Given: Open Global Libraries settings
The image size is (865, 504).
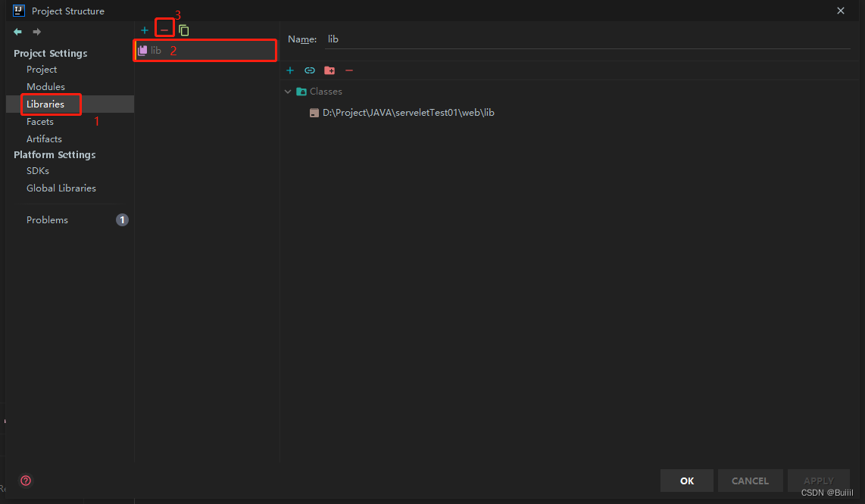Looking at the screenshot, I should click(x=61, y=188).
